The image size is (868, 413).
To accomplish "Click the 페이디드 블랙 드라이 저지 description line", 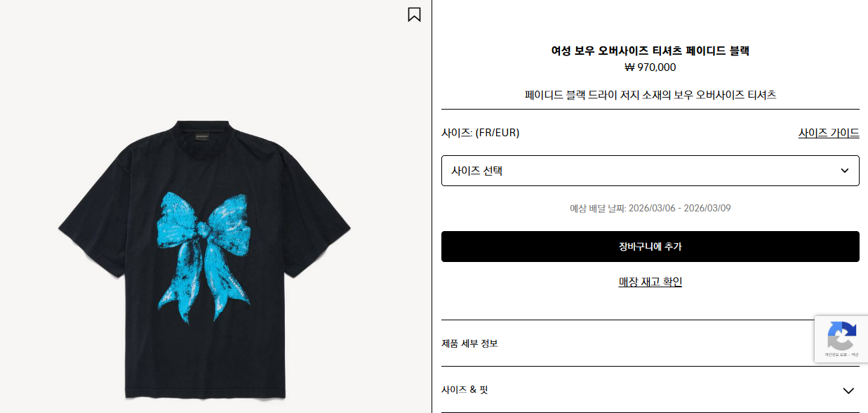I will pos(650,94).
